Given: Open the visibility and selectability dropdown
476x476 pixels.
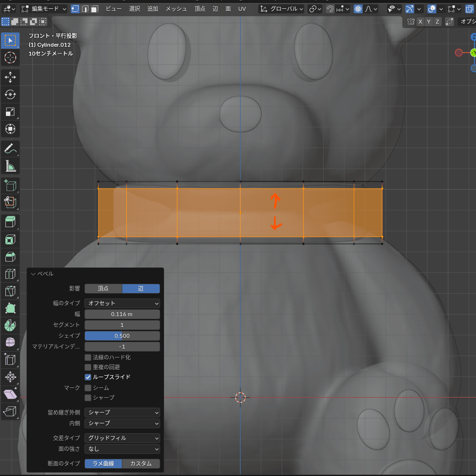Looking at the screenshot, I should point(394,9).
